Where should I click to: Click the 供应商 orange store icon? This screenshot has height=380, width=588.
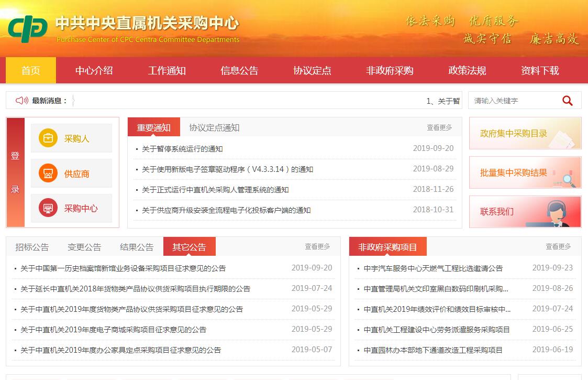pyautogui.click(x=48, y=173)
